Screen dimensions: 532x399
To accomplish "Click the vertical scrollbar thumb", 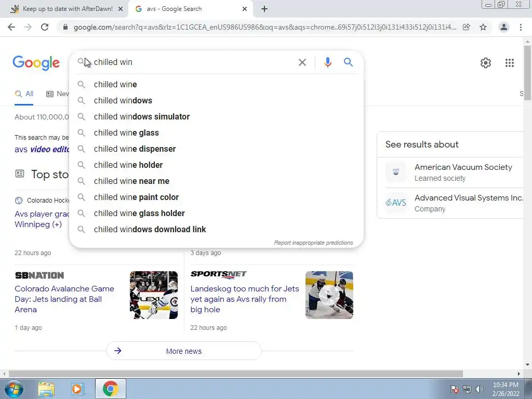I will click(527, 73).
